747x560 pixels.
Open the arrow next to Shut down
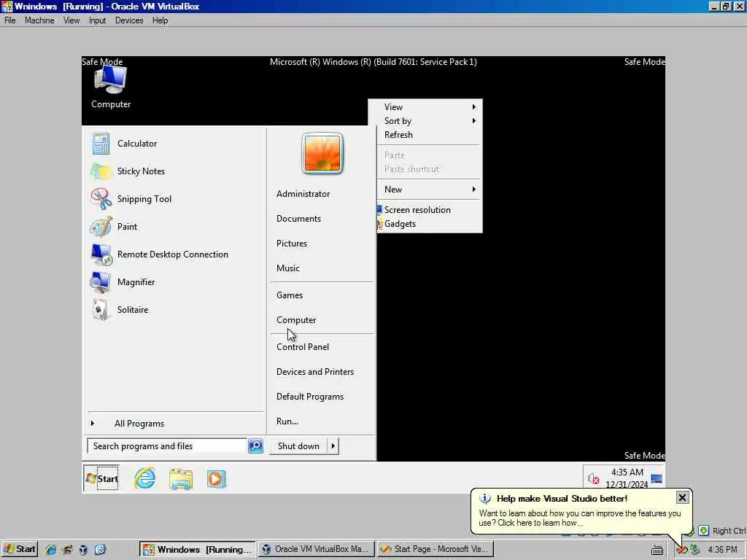pyautogui.click(x=333, y=446)
